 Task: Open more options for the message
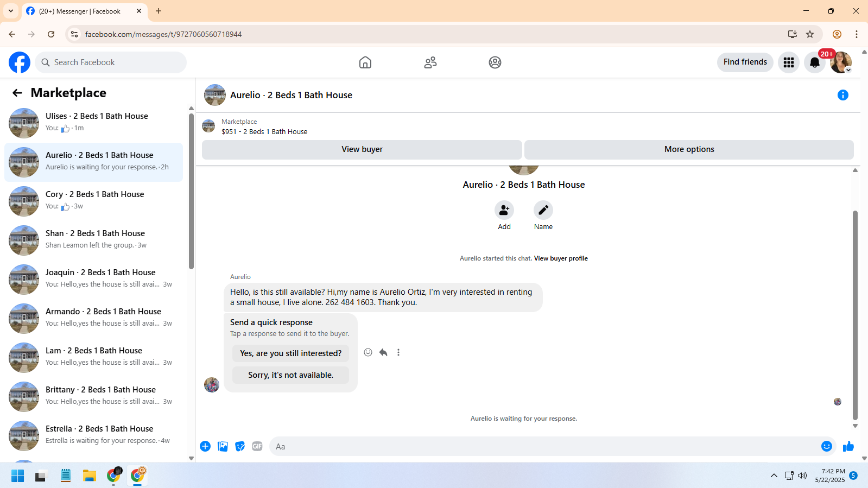point(398,352)
